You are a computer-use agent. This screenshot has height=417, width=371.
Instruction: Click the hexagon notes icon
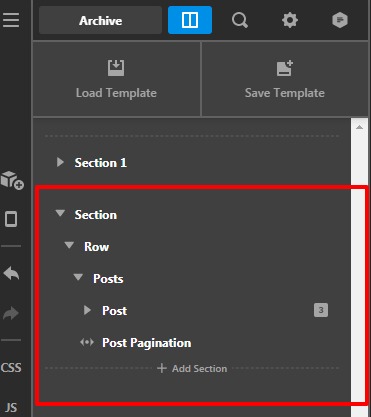click(x=340, y=20)
